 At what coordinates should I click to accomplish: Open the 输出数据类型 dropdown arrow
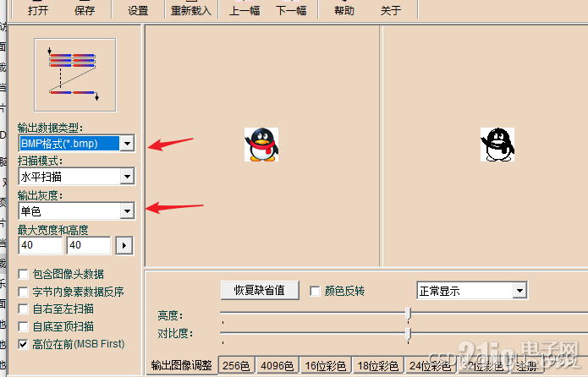coord(127,144)
